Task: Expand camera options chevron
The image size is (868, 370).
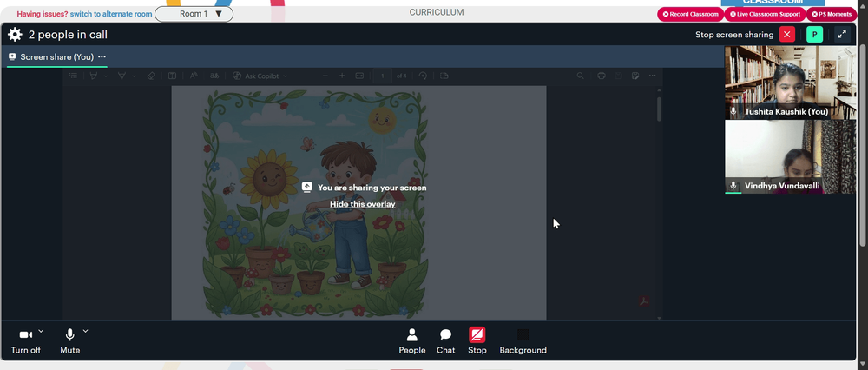Action: pyautogui.click(x=41, y=331)
